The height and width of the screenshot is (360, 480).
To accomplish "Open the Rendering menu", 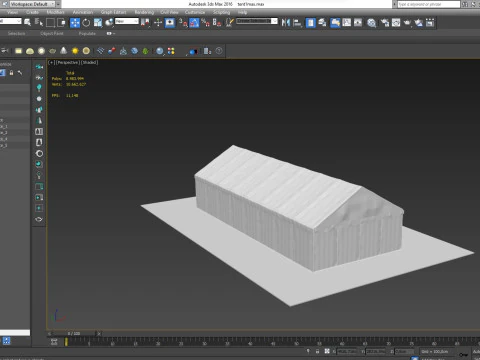I will coord(144,12).
